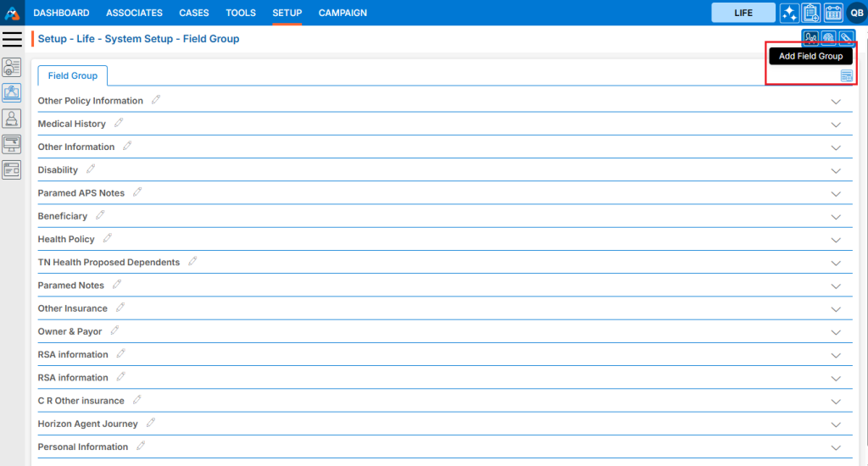Open the ASSOCIATES menu
868x466 pixels.
click(x=134, y=13)
